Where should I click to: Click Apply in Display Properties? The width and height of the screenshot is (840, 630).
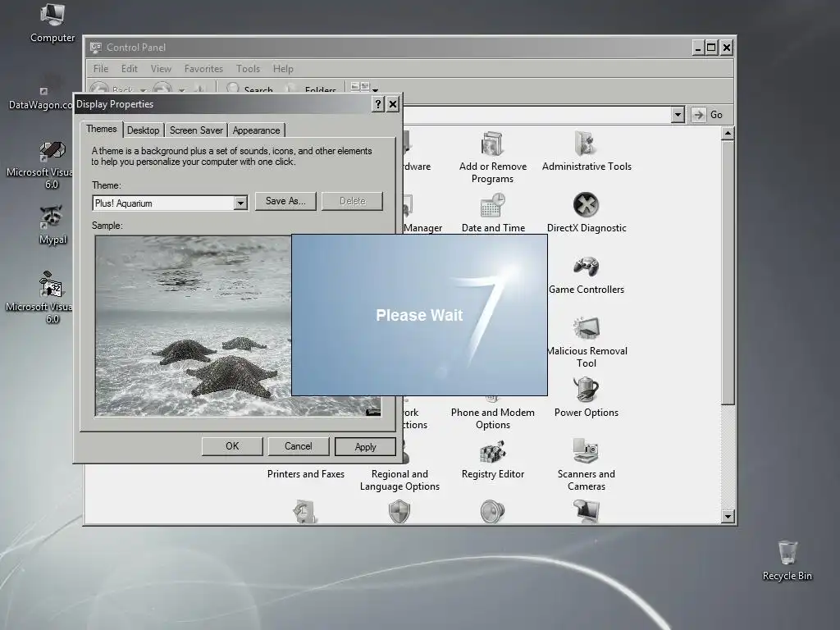point(365,447)
